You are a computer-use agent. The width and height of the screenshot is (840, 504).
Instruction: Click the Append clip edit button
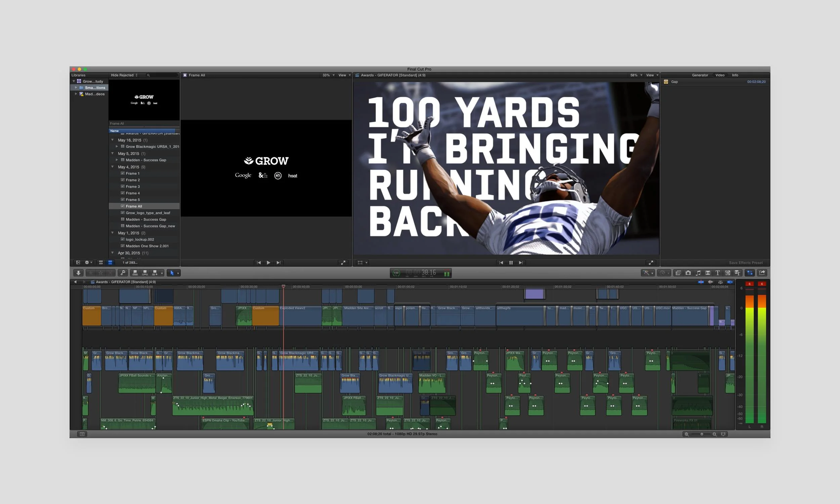click(x=155, y=273)
